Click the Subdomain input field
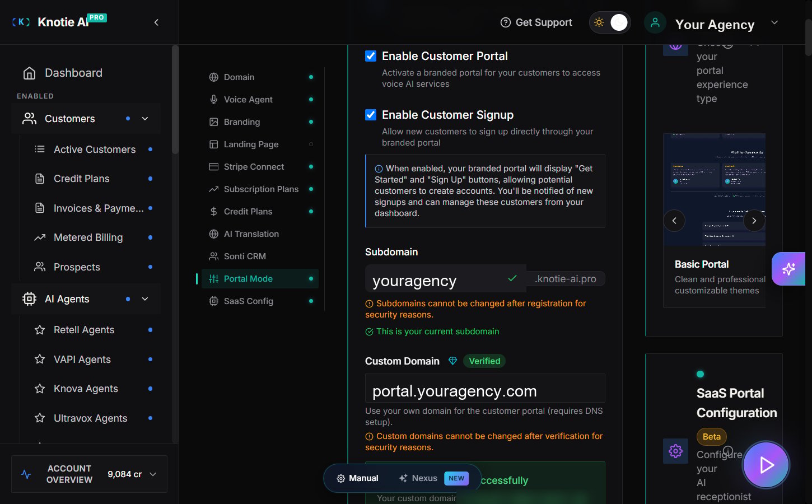Image resolution: width=812 pixels, height=504 pixels. point(445,279)
